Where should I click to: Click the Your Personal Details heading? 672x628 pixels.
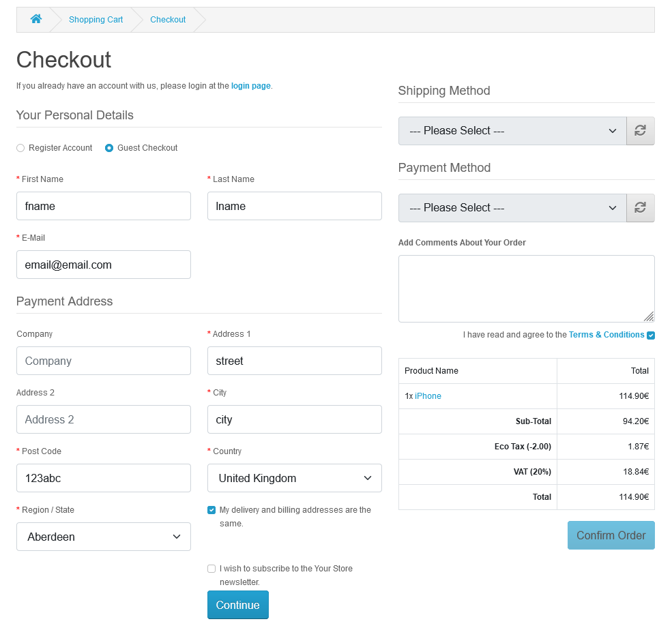(x=74, y=115)
